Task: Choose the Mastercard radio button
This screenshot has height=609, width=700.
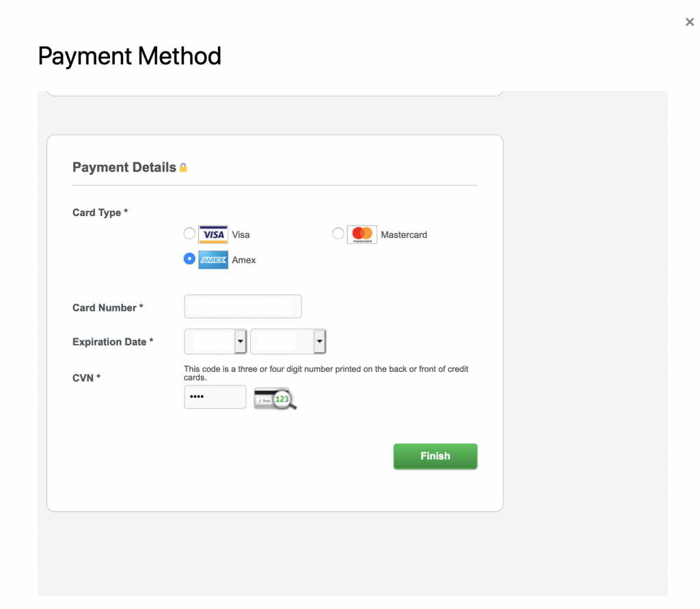Action: 338,234
